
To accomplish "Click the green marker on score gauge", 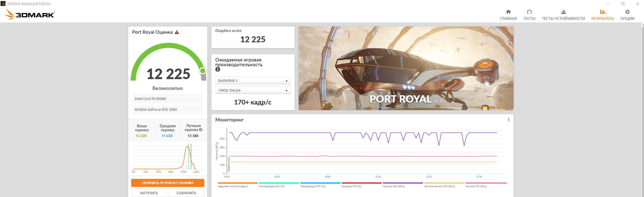I will click(x=203, y=71).
